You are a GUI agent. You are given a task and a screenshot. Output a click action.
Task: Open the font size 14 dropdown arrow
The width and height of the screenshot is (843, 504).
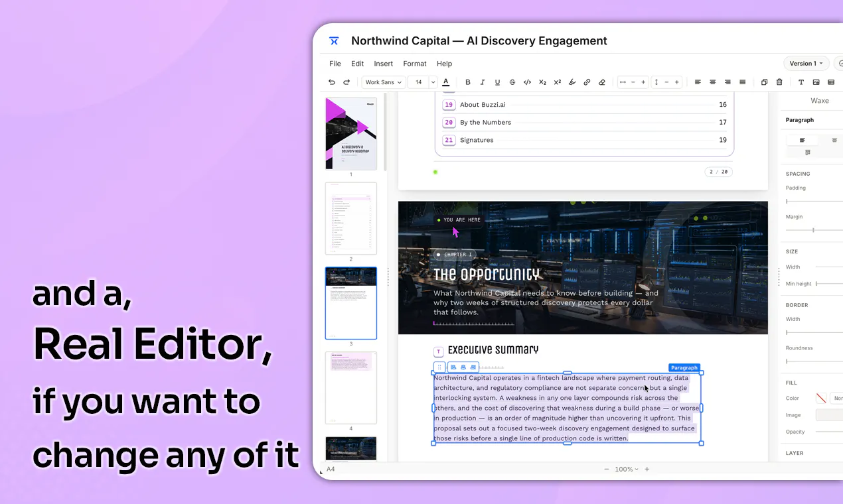click(x=433, y=82)
